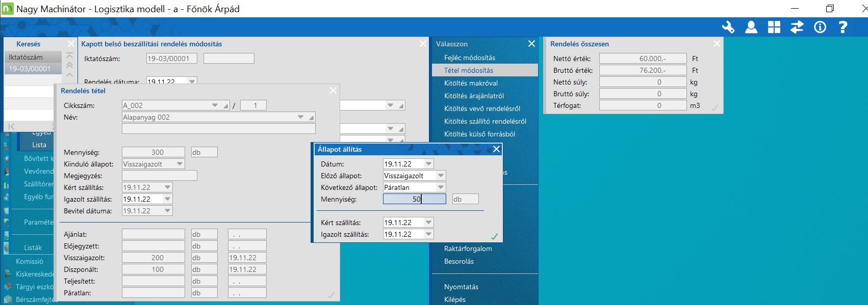Click the Nagy Machinátor app logo
The image size is (868, 305).
[8, 9]
